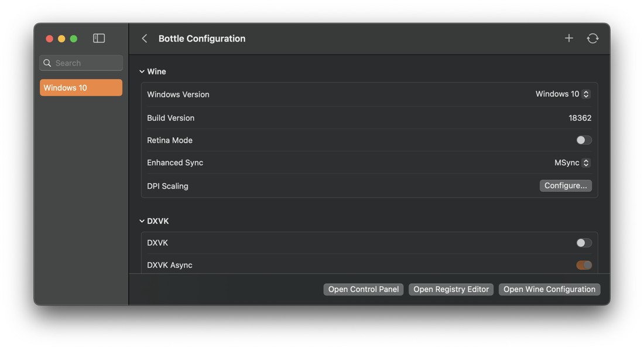Click the circular arrows refresh icon

pos(592,38)
